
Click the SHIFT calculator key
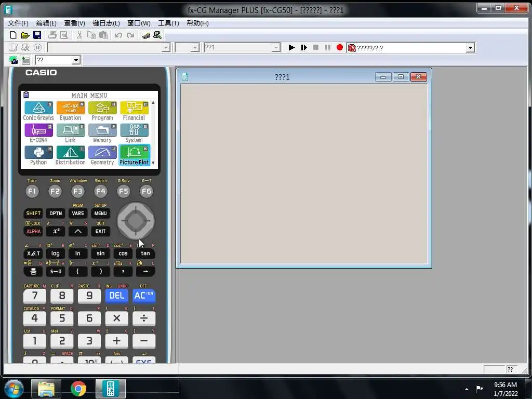point(33,213)
